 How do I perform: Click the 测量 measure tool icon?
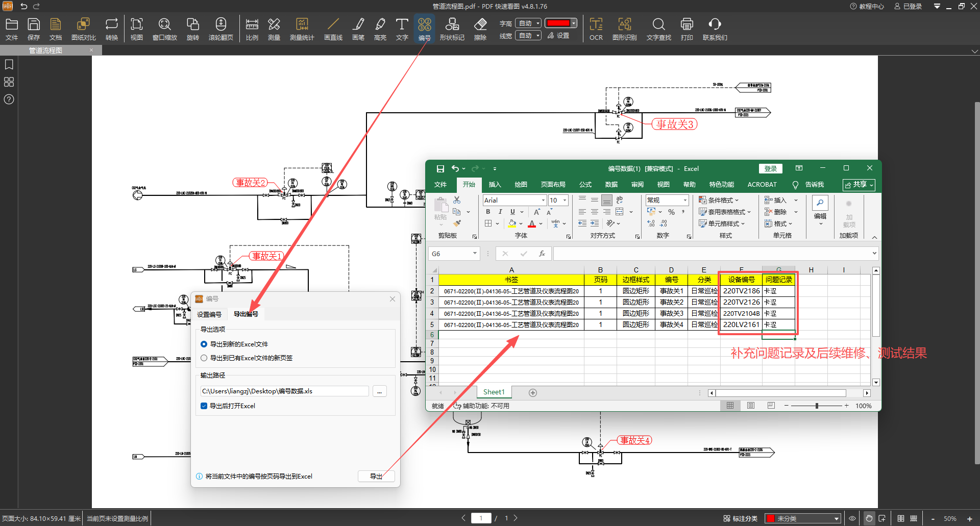[274, 29]
